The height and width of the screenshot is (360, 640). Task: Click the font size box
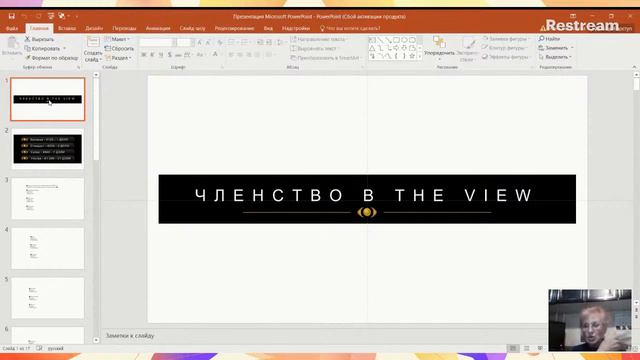(186, 42)
